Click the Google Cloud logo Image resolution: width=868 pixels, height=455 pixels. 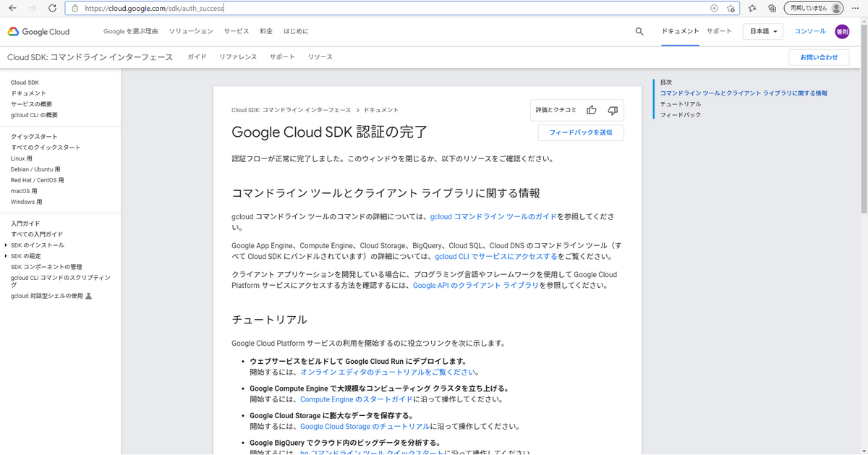point(38,32)
